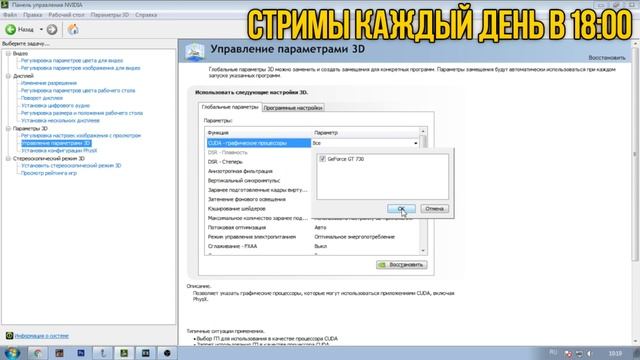This screenshot has width=640, height=360.
Task: Click the Восстановить link at top right
Action: point(607,58)
